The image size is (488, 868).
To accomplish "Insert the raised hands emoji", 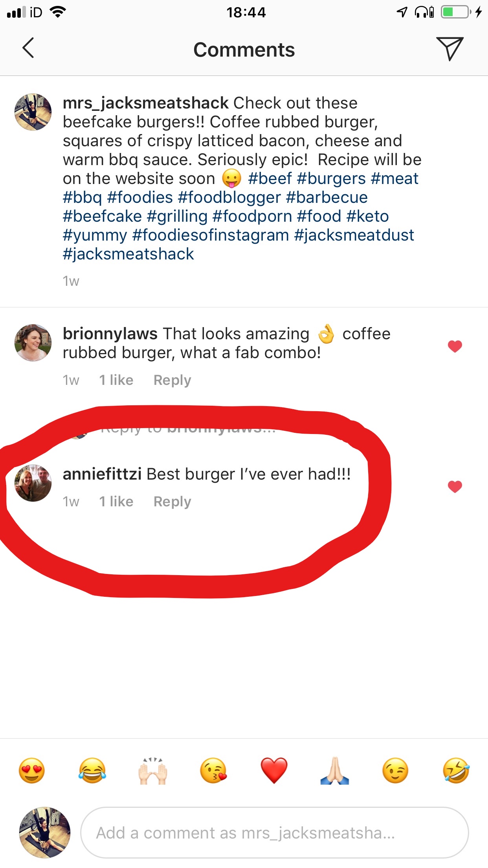I will [x=153, y=771].
